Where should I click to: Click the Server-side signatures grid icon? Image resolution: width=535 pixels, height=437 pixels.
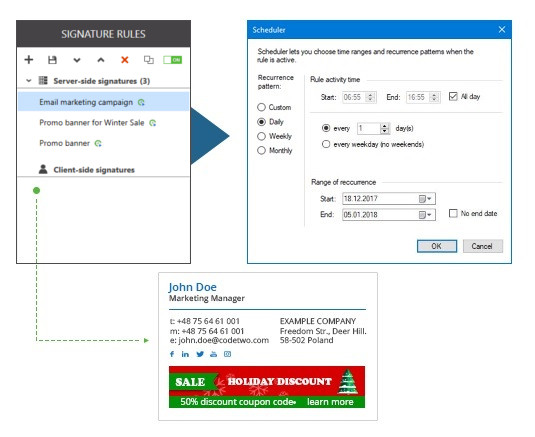tap(43, 81)
